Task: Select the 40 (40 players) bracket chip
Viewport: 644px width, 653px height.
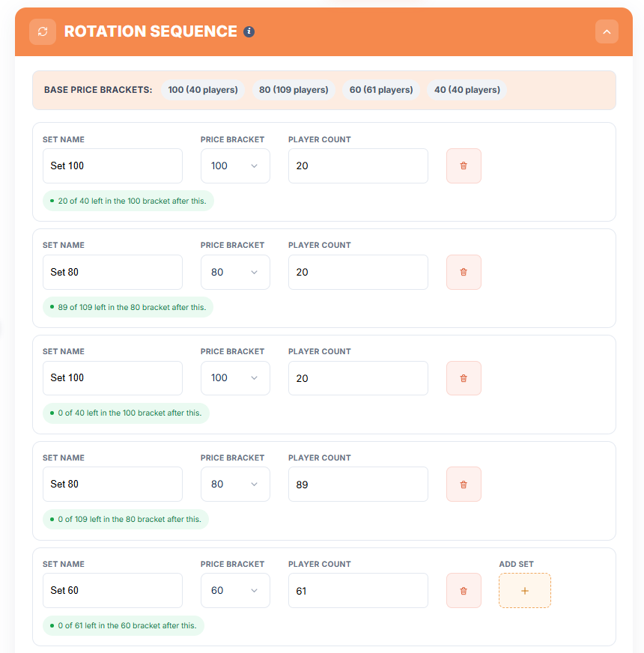Action: coord(467,90)
